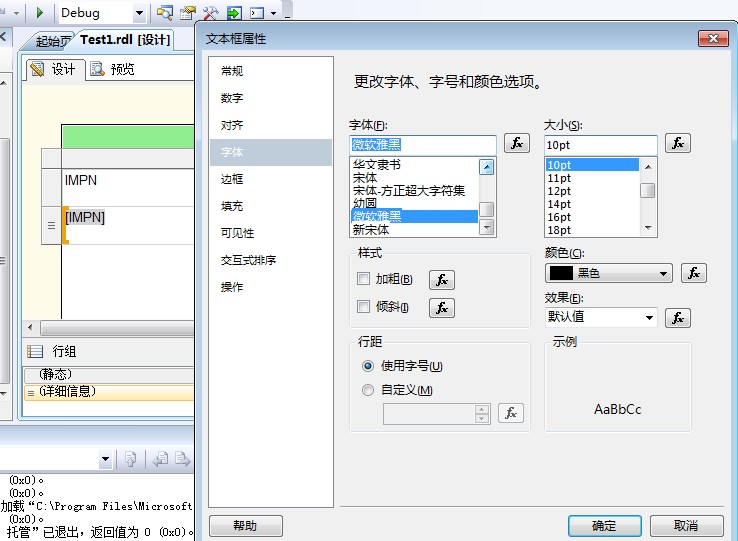Close the 文本框属性 dialog with red X
Viewport: 738px width, 541px height.
click(x=713, y=39)
